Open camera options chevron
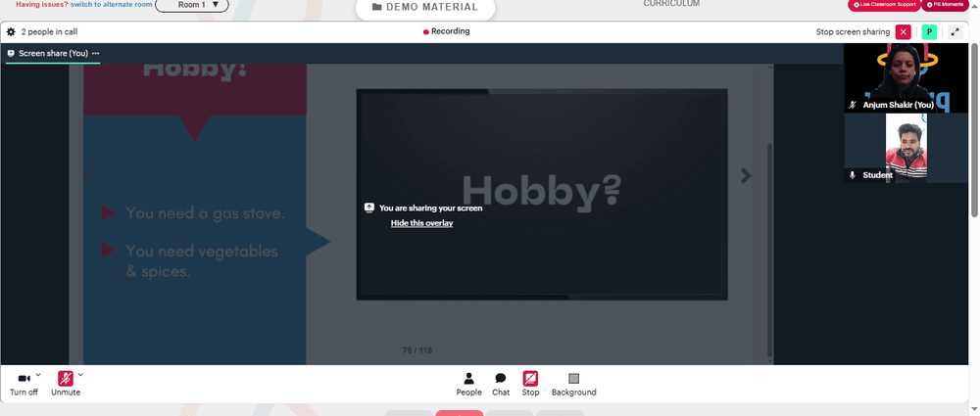The width and height of the screenshot is (980, 416). point(38,375)
